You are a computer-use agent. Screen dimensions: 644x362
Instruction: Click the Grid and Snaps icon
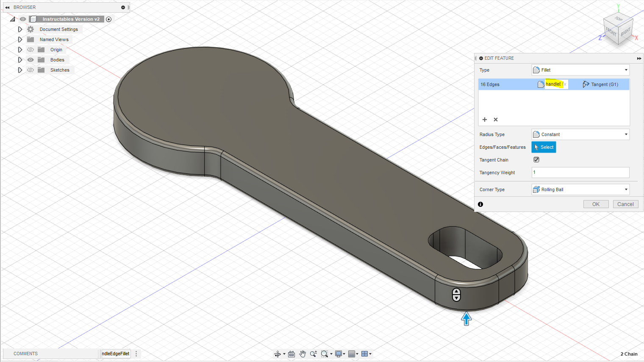click(x=352, y=354)
